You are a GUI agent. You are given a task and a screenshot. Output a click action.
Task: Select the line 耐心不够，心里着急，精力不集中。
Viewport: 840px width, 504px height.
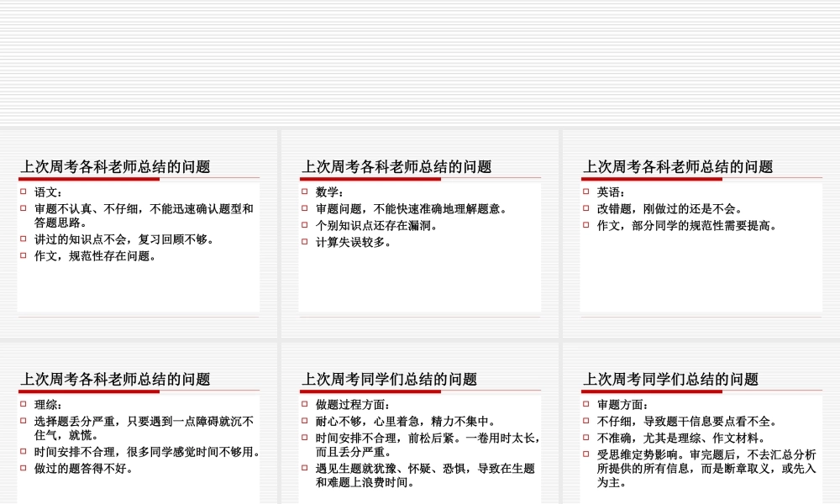tap(406, 422)
